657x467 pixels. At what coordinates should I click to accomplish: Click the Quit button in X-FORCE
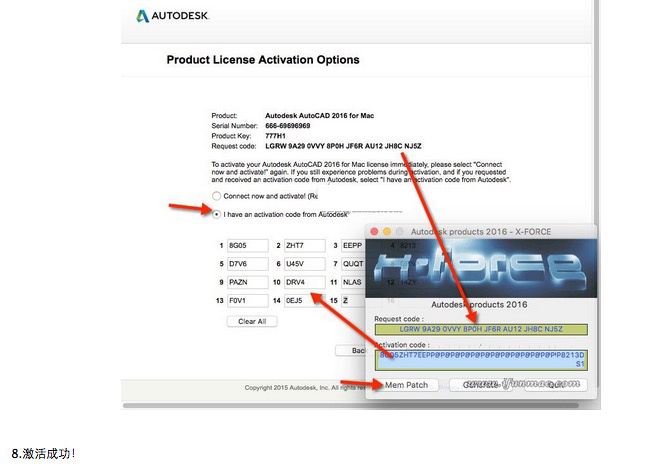pos(556,385)
